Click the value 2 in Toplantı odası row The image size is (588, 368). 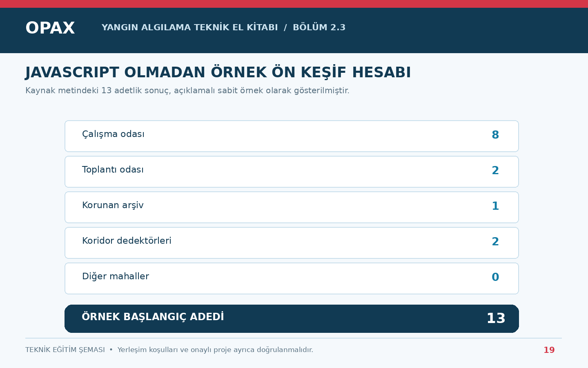495,171
